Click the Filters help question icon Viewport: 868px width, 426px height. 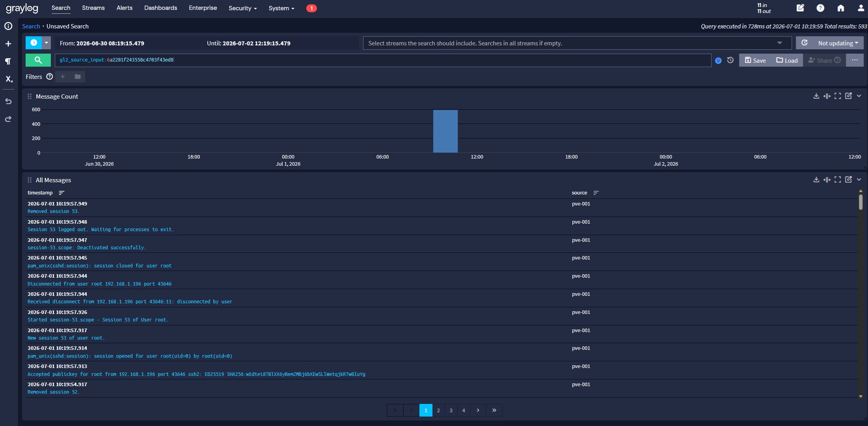coord(50,77)
